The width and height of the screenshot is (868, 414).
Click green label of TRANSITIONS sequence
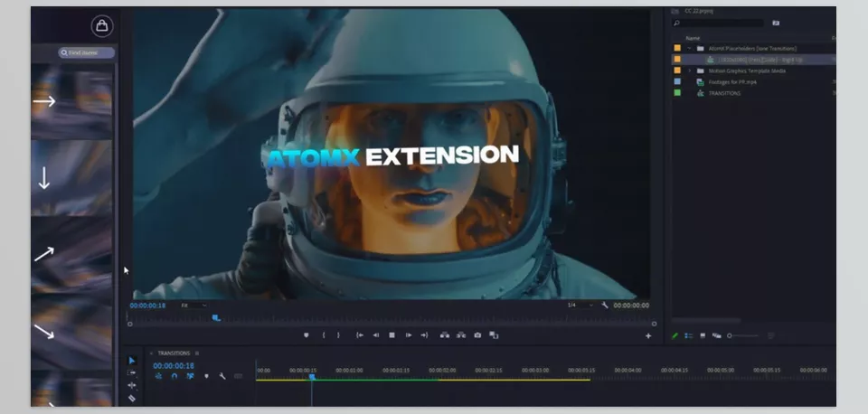(x=677, y=92)
